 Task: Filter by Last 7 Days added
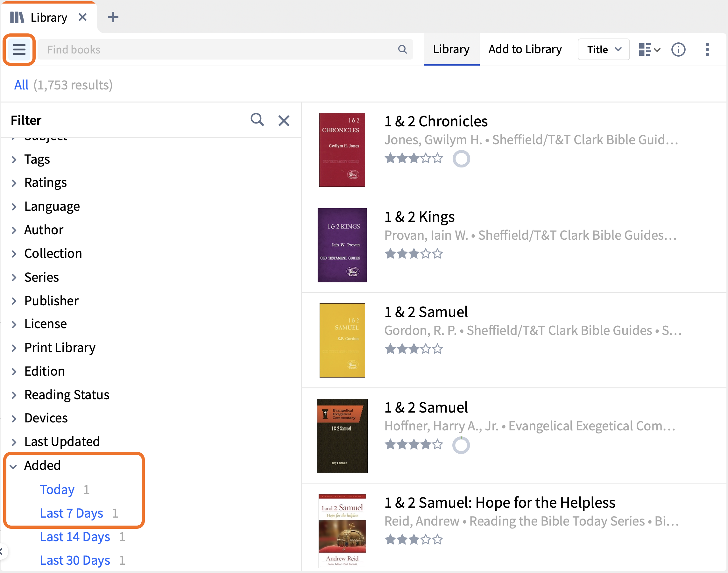coord(71,513)
